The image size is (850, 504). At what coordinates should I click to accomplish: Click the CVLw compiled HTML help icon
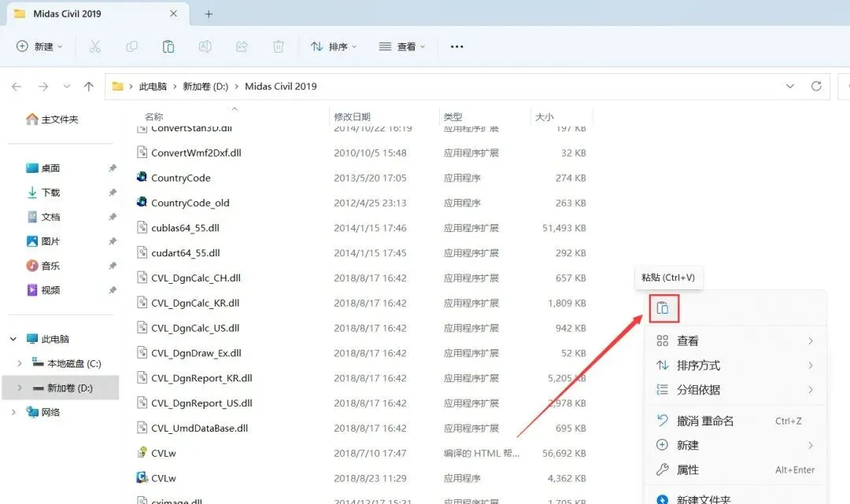[142, 452]
